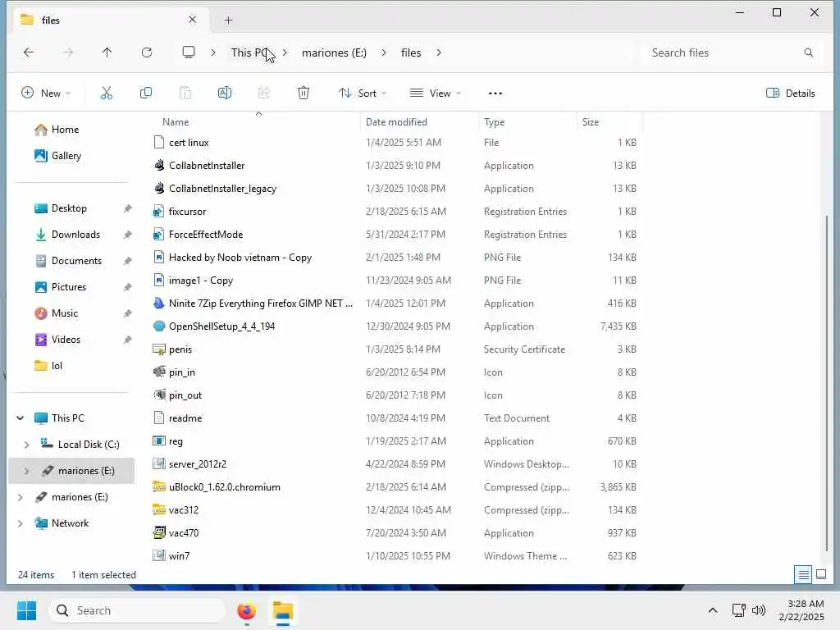Image resolution: width=840 pixels, height=630 pixels.
Task: Open the View dropdown menu
Action: (435, 94)
